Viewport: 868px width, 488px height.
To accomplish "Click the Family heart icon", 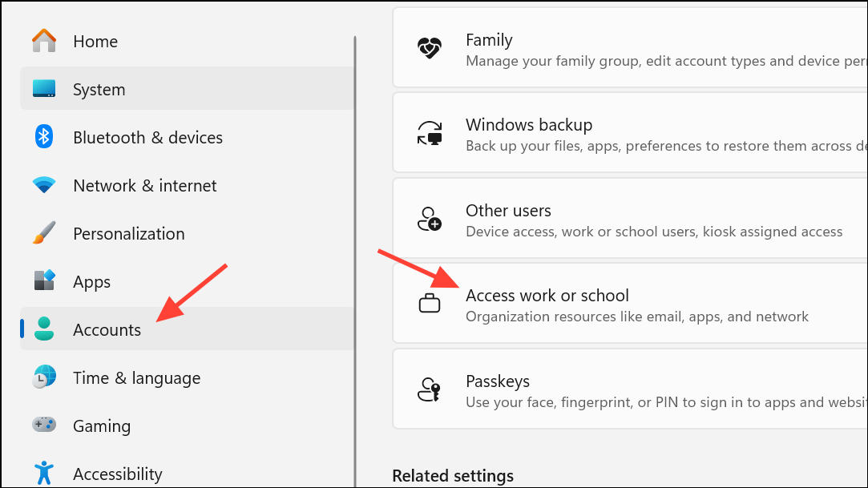I will [x=430, y=47].
